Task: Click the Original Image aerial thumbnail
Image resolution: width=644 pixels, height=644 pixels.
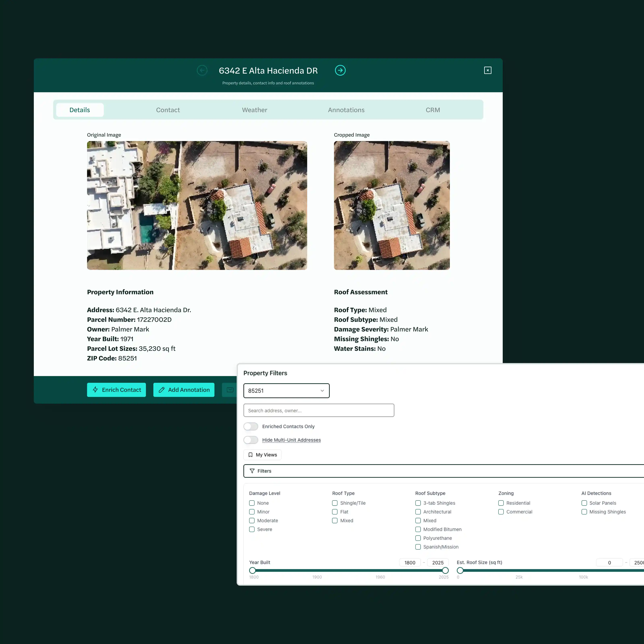Action: 197,205
